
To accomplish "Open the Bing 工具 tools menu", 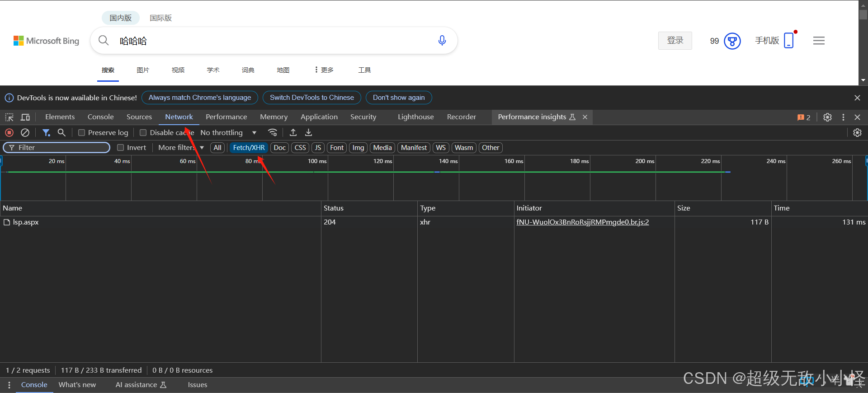I will coord(364,70).
